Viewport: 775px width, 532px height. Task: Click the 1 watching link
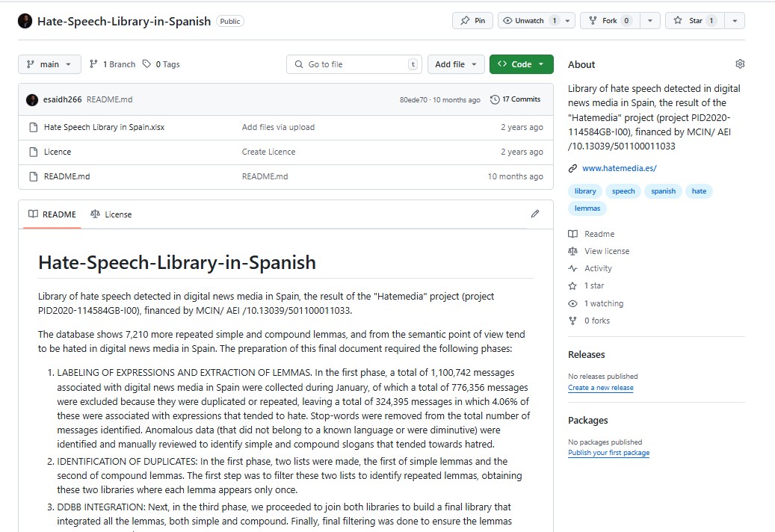[x=604, y=304]
